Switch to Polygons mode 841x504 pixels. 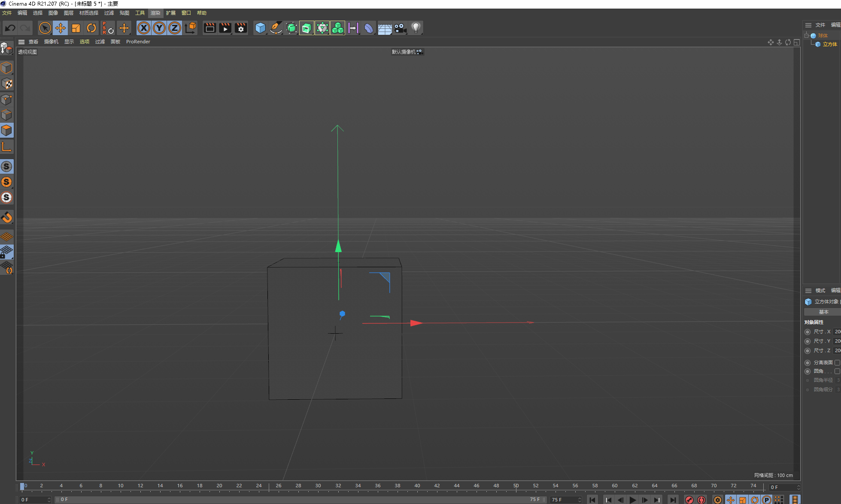point(6,130)
